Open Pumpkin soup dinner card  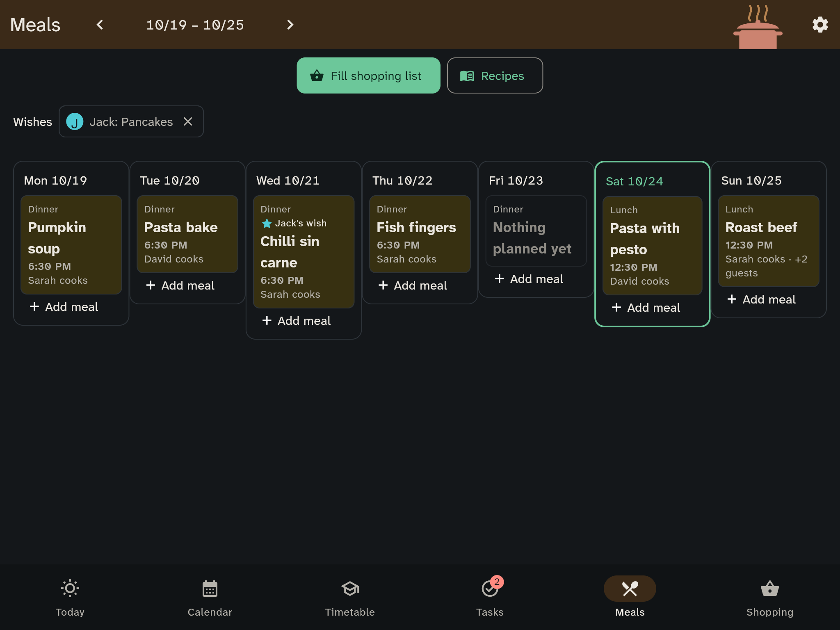tap(71, 244)
